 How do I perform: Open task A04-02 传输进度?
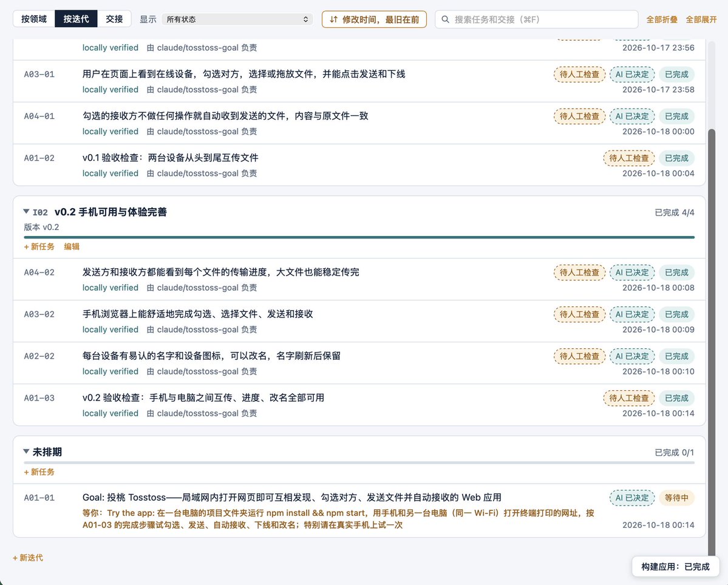coord(359,279)
